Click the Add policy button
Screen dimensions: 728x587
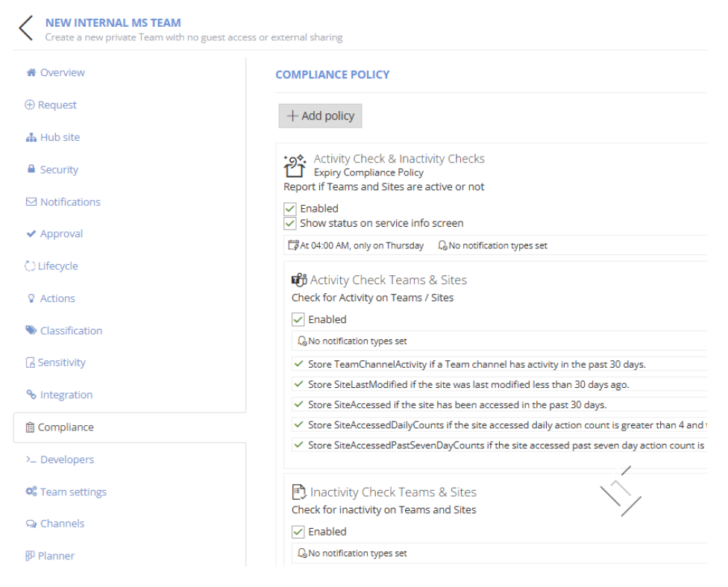(x=320, y=116)
